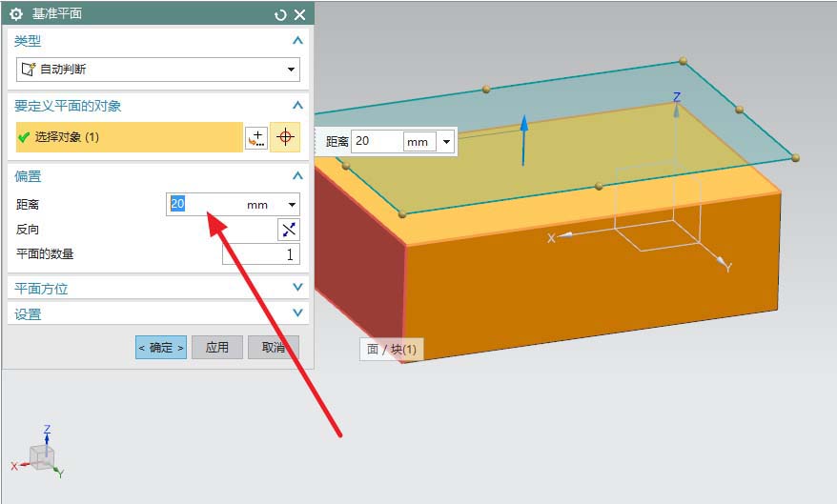Open the dialog settings gear icon
This screenshot has height=504, width=837.
pos(16,14)
